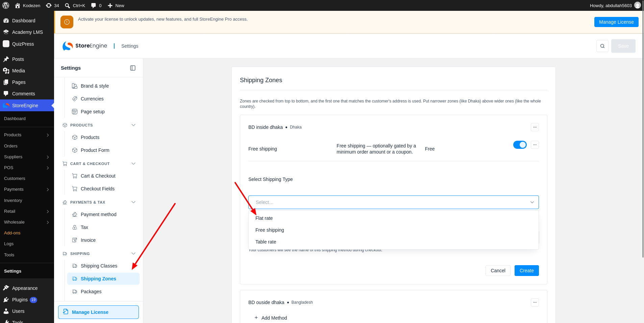Open Academy LMS menu
644x323 pixels.
(27, 32)
